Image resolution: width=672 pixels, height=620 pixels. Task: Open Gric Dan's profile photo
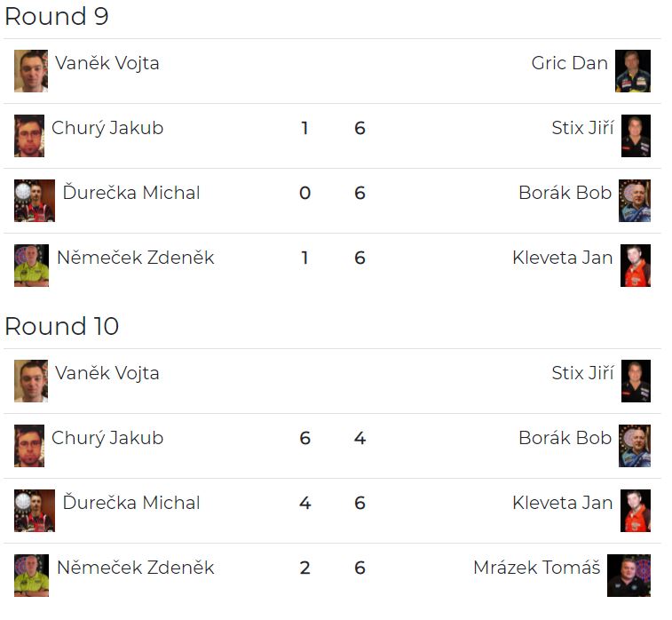click(x=633, y=71)
